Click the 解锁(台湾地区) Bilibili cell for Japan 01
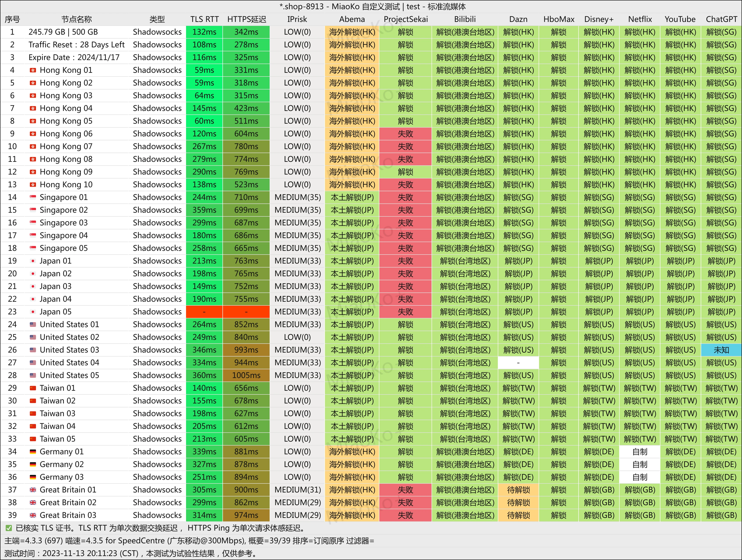The height and width of the screenshot is (560, 742). 465,261
